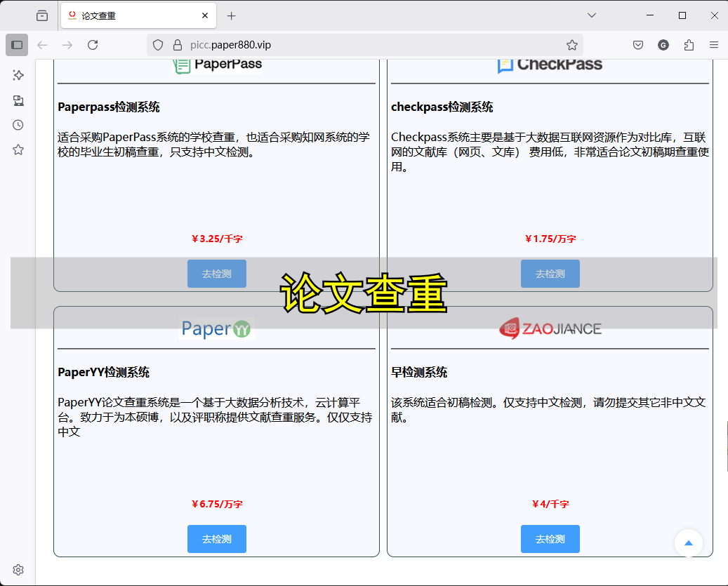Open the extensions puzzle-piece icon
The width and height of the screenshot is (728, 586).
coord(689,44)
